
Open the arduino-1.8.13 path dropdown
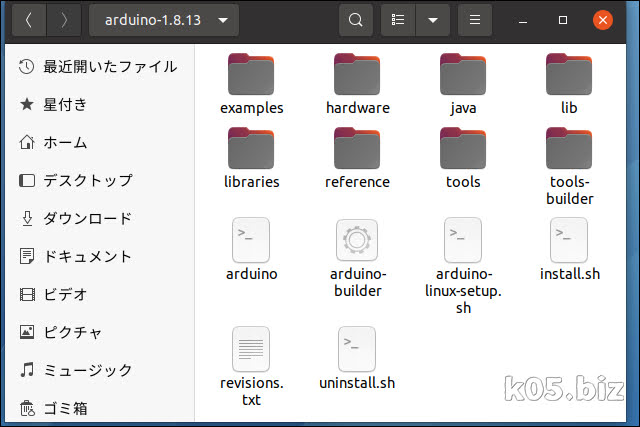[x=164, y=20]
